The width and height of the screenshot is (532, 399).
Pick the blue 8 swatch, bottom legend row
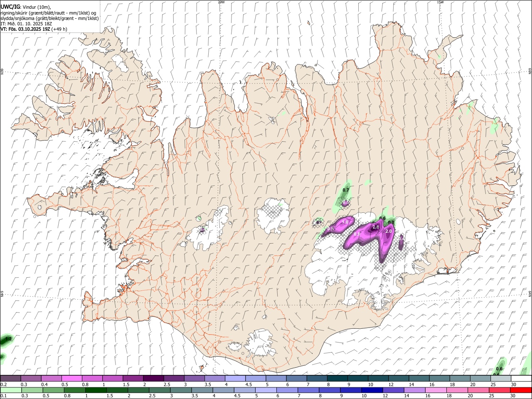(329, 390)
